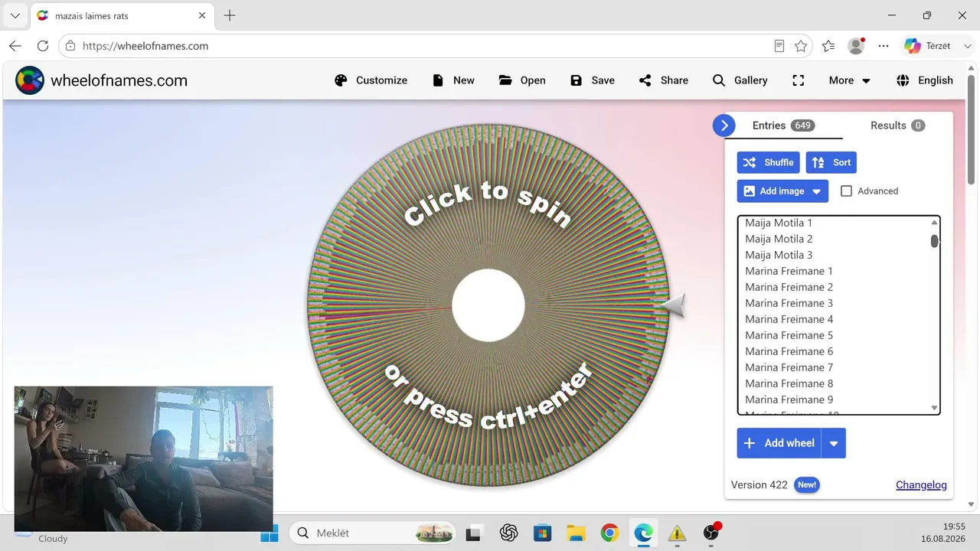Select the entry Marina Freimane 5
Image resolution: width=980 pixels, height=551 pixels.
tap(789, 335)
